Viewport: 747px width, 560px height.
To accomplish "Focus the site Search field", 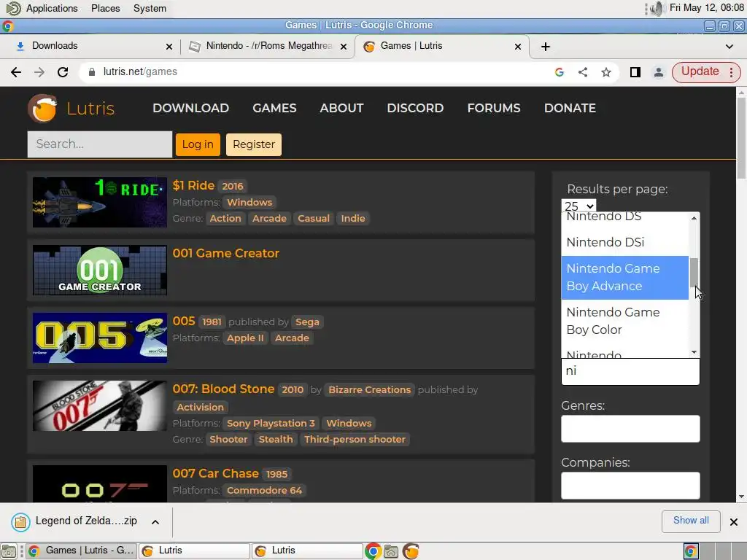I will coord(99,144).
